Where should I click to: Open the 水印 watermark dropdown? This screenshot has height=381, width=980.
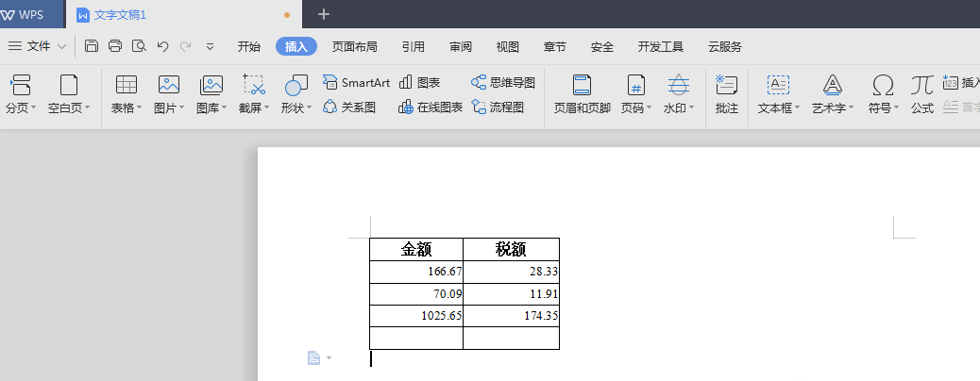tap(678, 108)
